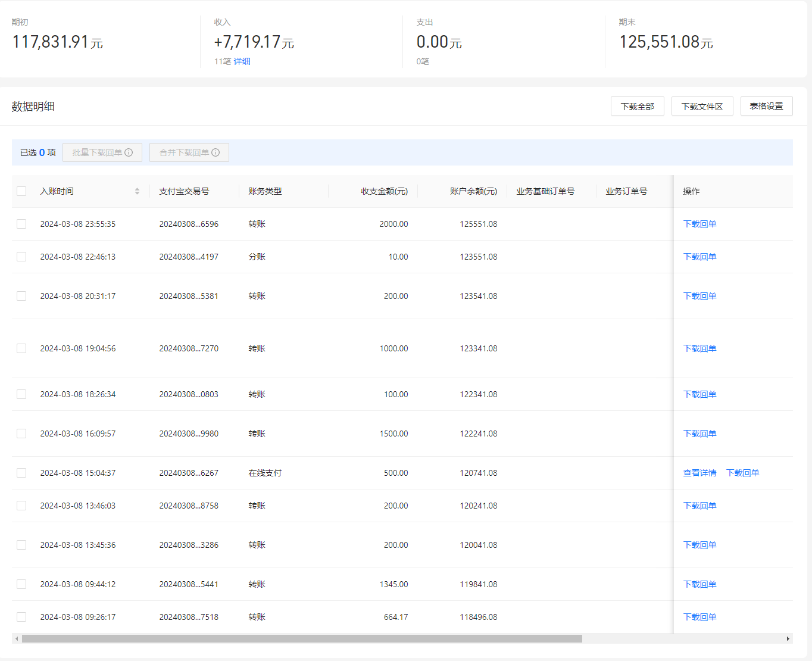
Task: Select checkbox of row 2024-03-08 19:04:56
Action: click(21, 348)
